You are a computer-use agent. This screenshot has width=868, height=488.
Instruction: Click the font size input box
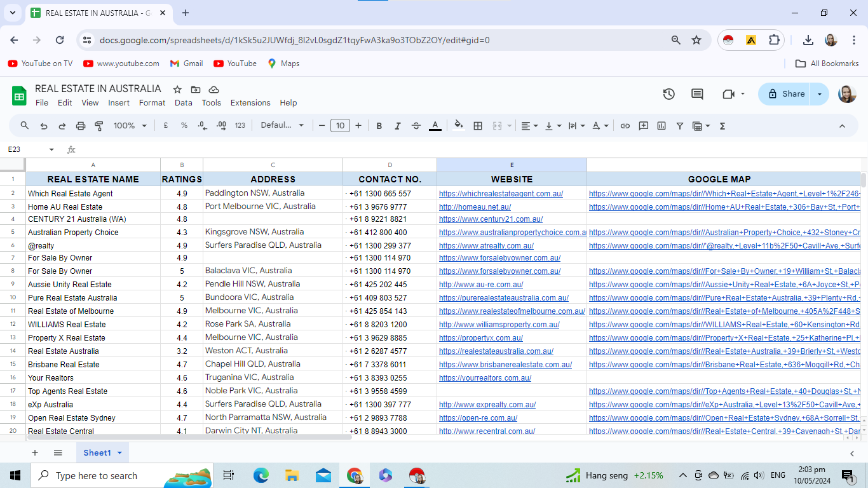point(340,126)
